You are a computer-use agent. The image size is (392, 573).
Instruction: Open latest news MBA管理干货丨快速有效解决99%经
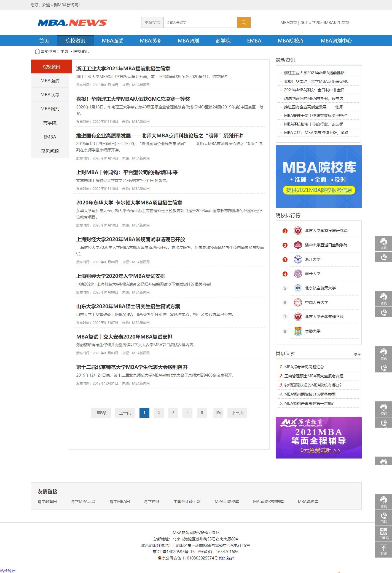316,116
